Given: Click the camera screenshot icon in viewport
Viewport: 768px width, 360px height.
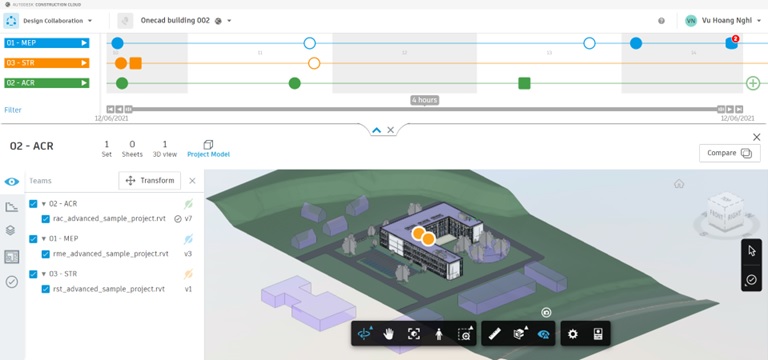Looking at the screenshot, I should coord(546,312).
